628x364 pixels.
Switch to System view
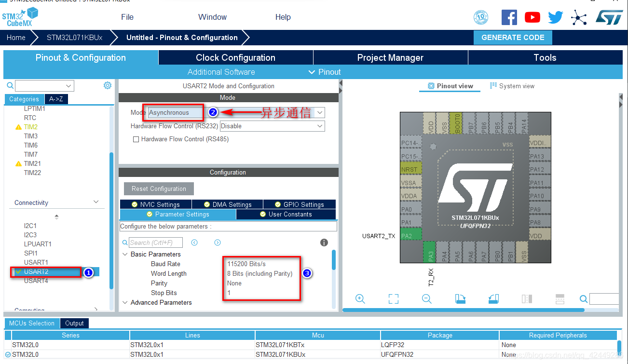pyautogui.click(x=512, y=86)
